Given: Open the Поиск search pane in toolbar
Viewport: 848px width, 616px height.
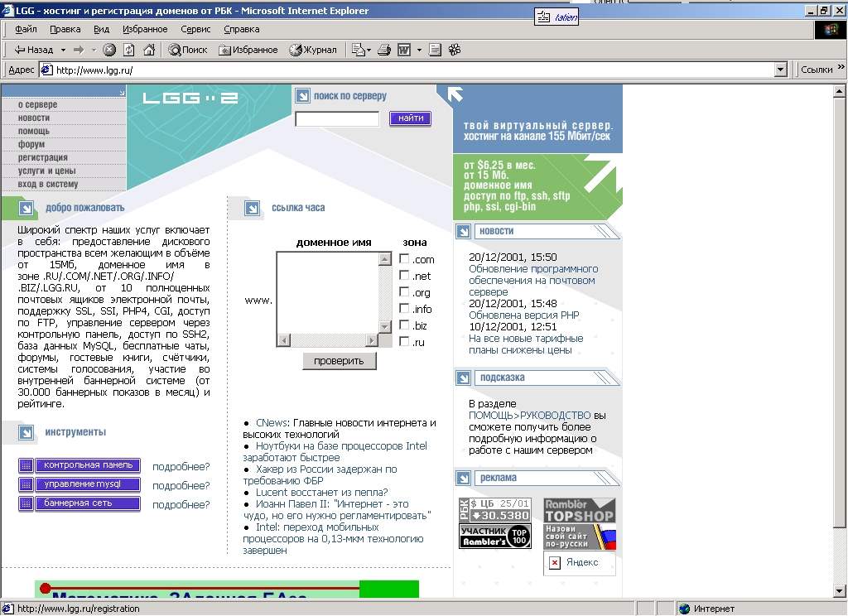Looking at the screenshot, I should (188, 51).
